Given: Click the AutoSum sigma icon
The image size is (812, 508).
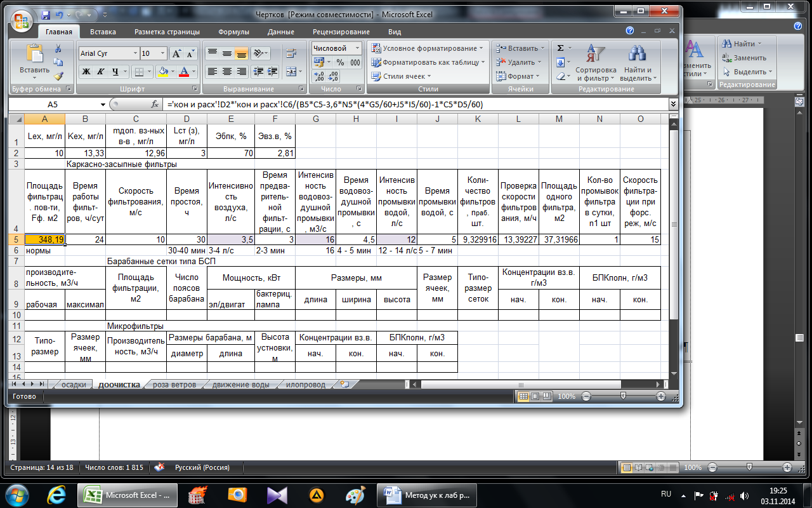Looking at the screenshot, I should (560, 48).
